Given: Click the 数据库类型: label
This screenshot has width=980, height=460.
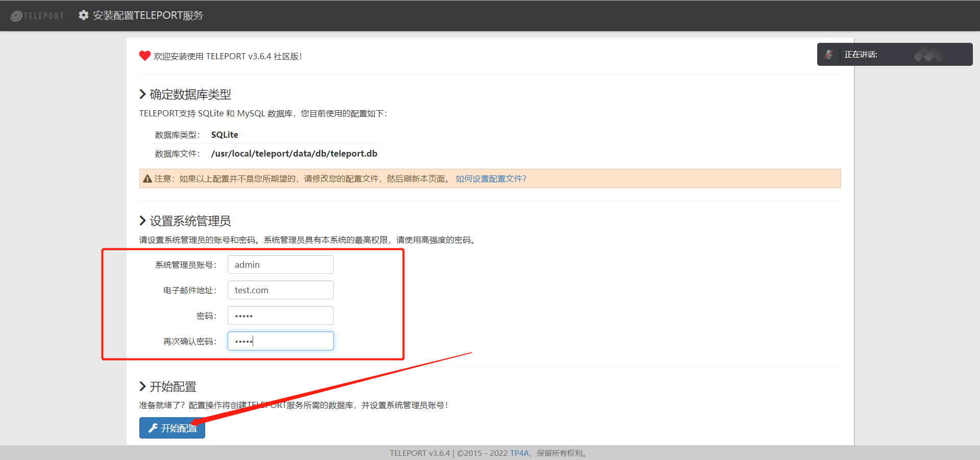Looking at the screenshot, I should click(178, 135).
